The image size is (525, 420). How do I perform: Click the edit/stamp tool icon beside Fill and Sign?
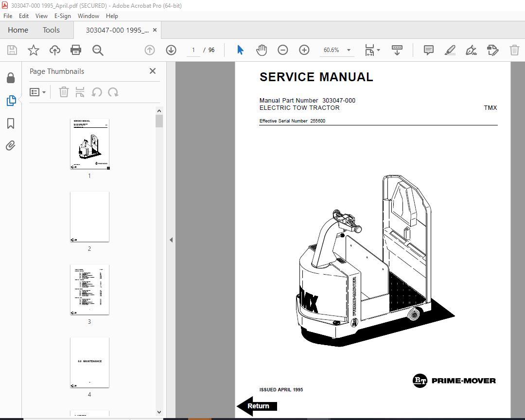[x=493, y=50]
